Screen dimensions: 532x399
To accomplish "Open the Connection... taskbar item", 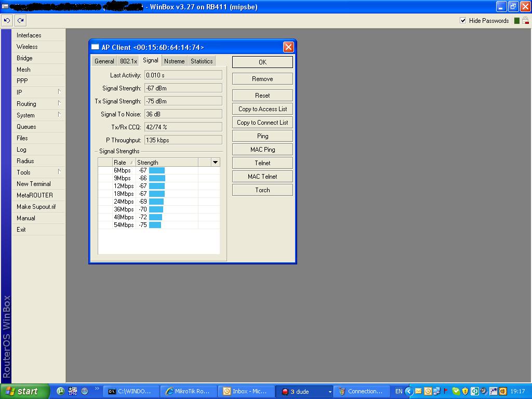I will [362, 391].
